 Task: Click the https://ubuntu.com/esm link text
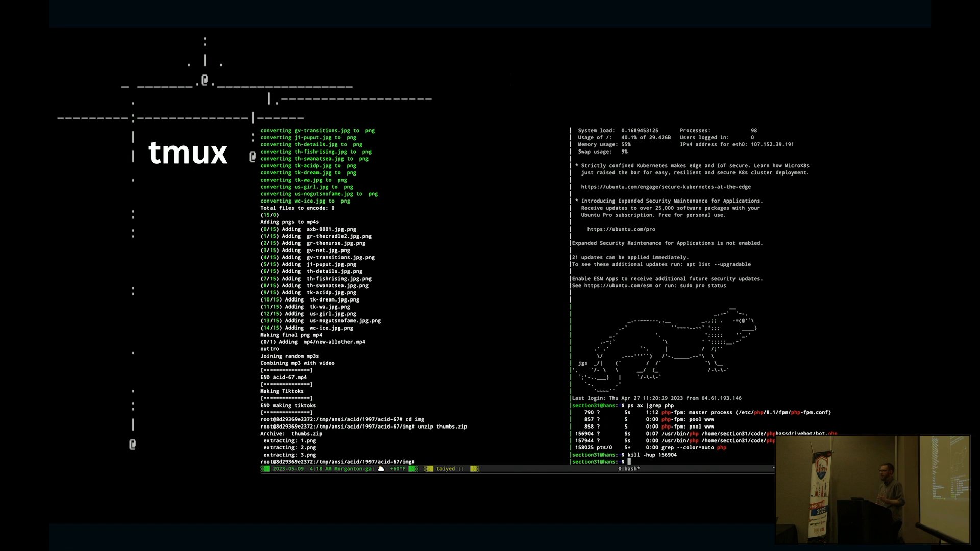coord(618,286)
